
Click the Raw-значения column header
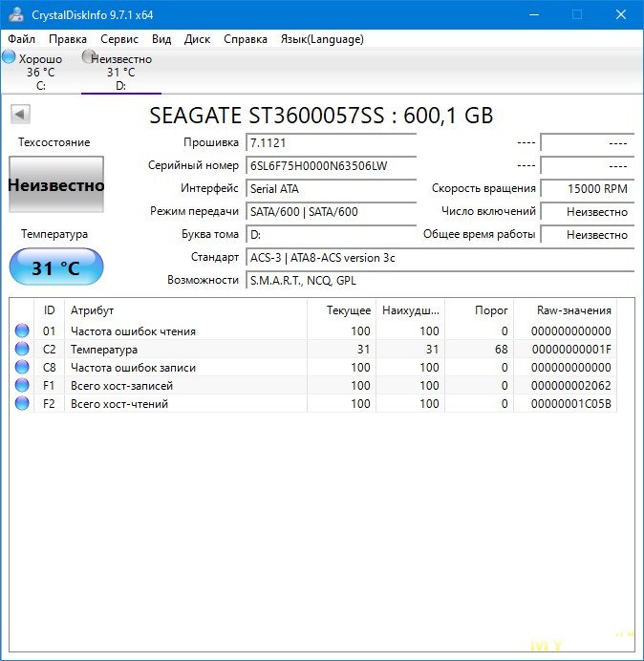click(x=575, y=310)
